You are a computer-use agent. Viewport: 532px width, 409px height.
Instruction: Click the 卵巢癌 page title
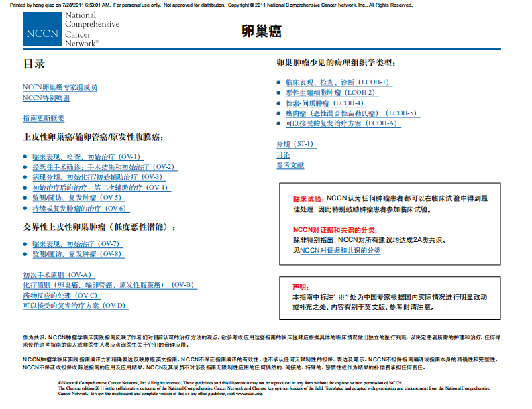pyautogui.click(x=262, y=31)
